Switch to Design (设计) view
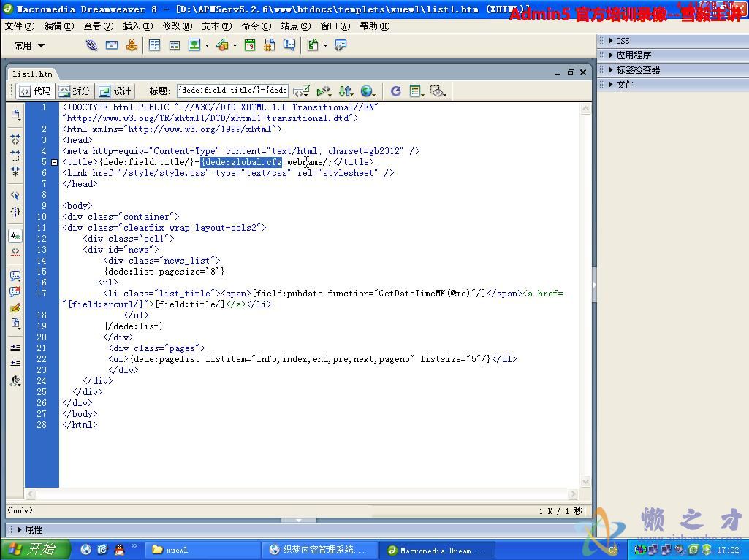Image resolution: width=749 pixels, height=560 pixels. pos(115,91)
